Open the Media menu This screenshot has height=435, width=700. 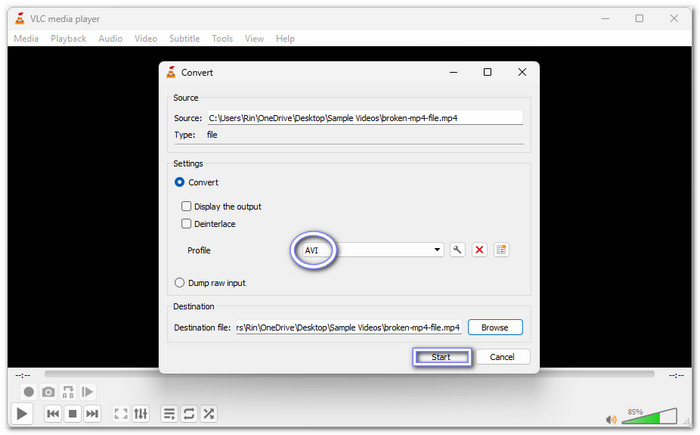click(x=26, y=38)
